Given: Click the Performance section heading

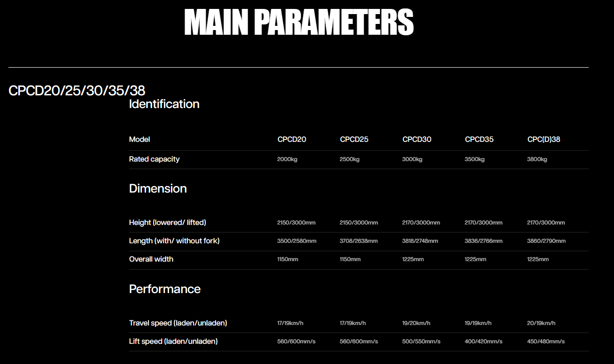Looking at the screenshot, I should (x=164, y=289).
